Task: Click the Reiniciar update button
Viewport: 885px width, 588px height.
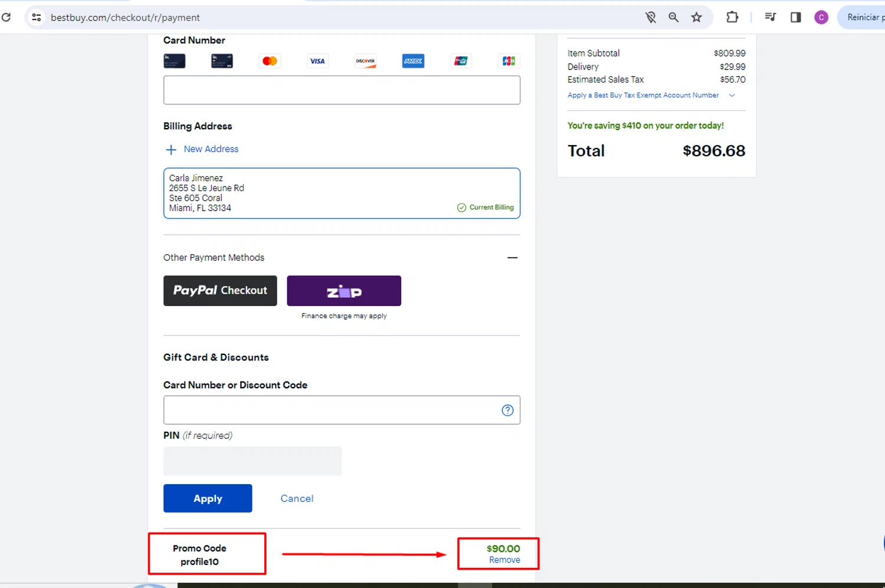Action: point(864,17)
